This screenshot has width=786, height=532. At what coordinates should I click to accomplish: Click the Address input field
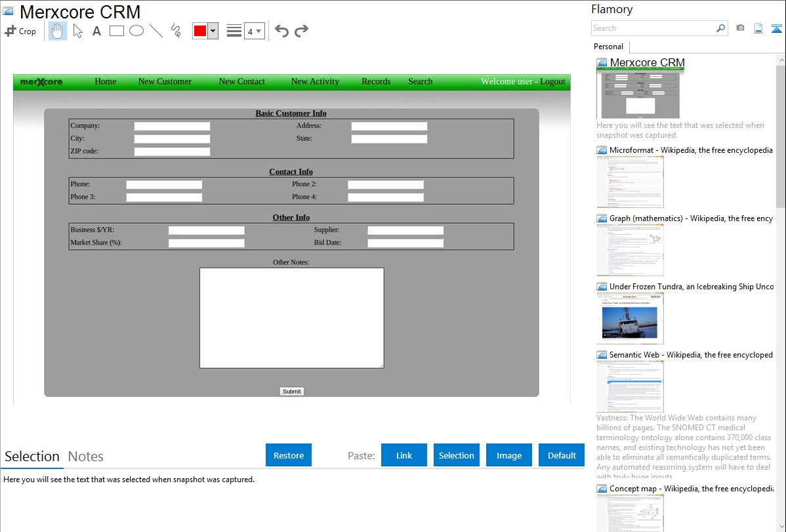pyautogui.click(x=389, y=127)
